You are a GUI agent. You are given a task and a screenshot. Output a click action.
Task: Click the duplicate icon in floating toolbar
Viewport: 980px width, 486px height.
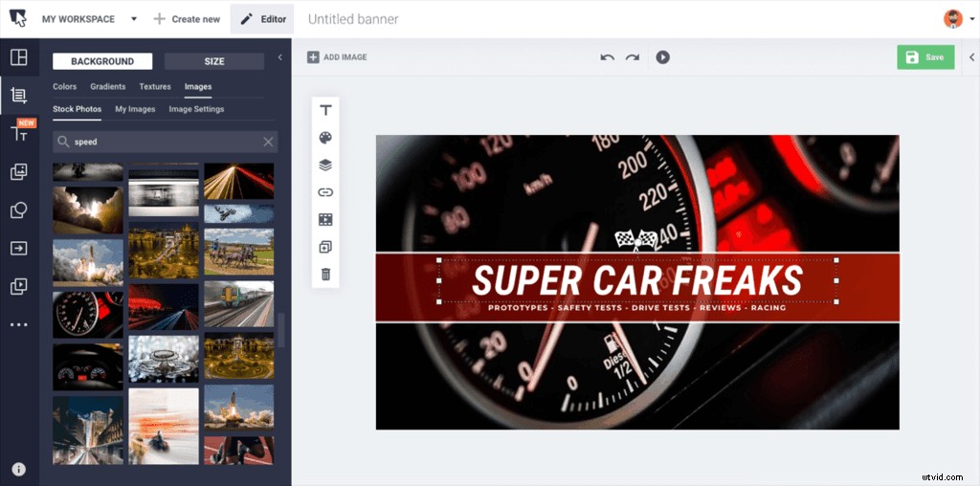pyautogui.click(x=325, y=248)
